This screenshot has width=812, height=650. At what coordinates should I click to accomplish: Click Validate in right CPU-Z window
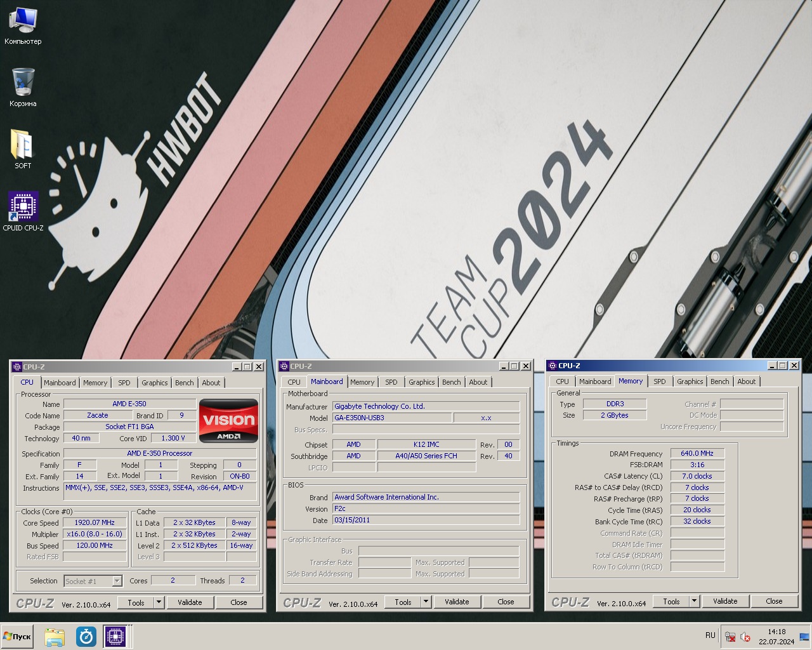725,602
